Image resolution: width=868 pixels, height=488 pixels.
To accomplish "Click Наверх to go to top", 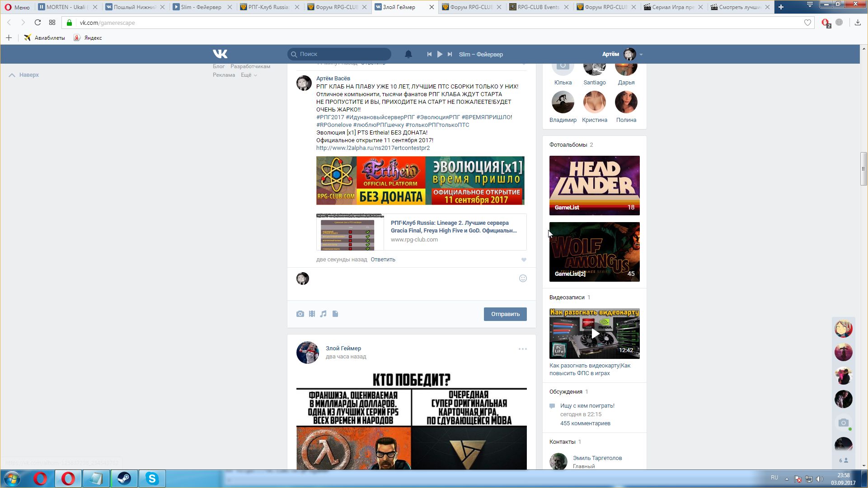I will point(24,75).
